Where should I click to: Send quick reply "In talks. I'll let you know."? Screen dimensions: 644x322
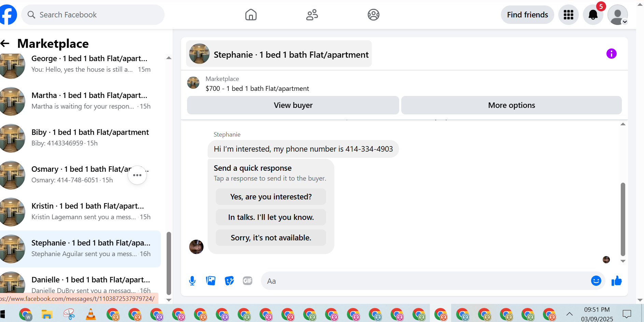pyautogui.click(x=271, y=217)
